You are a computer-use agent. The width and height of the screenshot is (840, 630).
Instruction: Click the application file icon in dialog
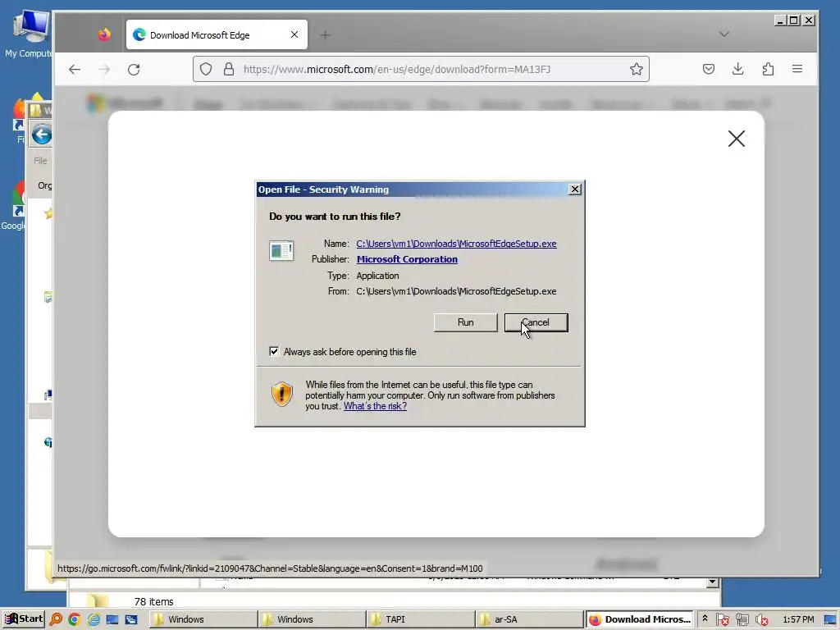point(281,251)
